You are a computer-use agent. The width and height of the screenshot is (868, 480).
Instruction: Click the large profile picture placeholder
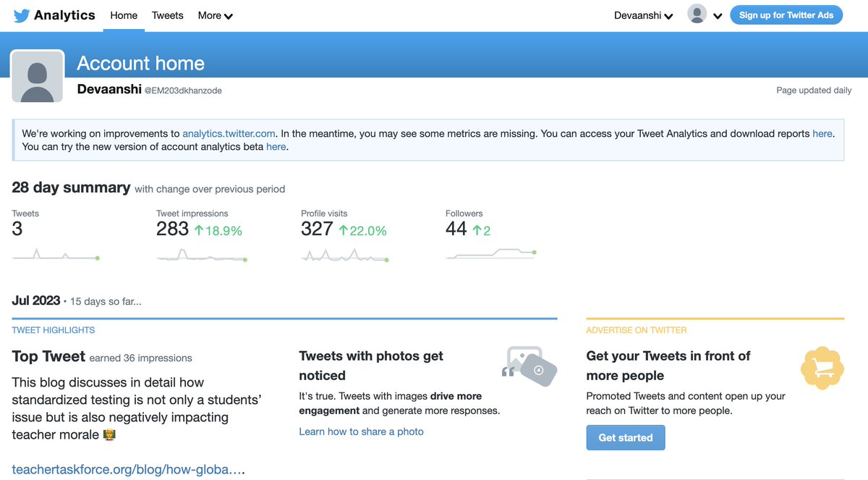(x=38, y=76)
